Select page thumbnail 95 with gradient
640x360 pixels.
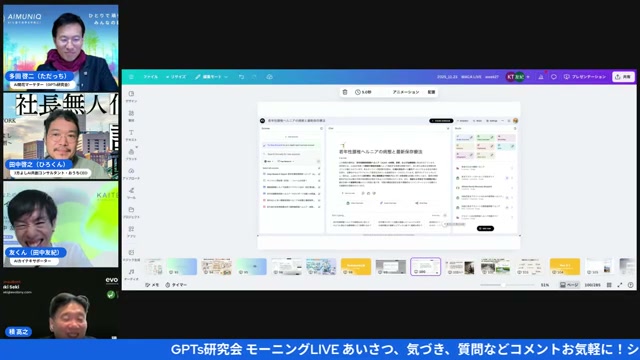[251, 267]
